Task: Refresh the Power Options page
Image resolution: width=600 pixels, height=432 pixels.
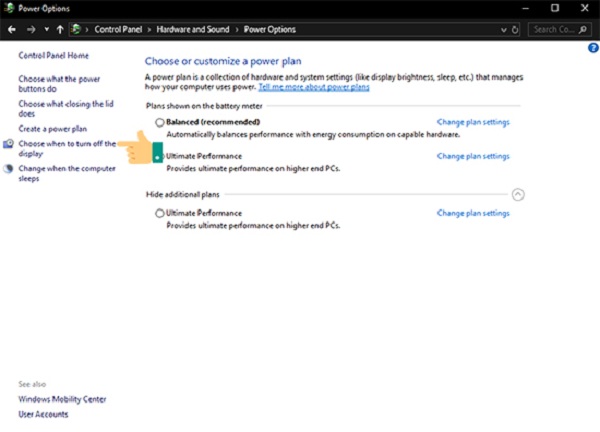Action: pyautogui.click(x=515, y=29)
